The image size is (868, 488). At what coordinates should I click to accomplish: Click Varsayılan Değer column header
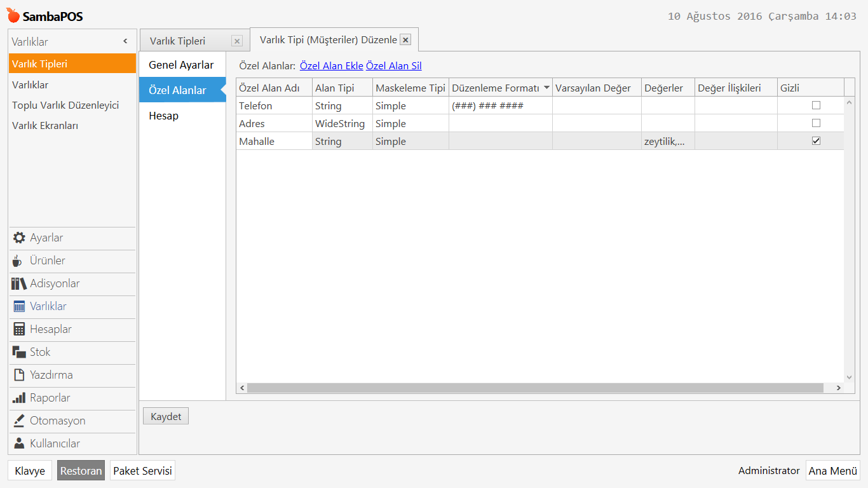[597, 88]
